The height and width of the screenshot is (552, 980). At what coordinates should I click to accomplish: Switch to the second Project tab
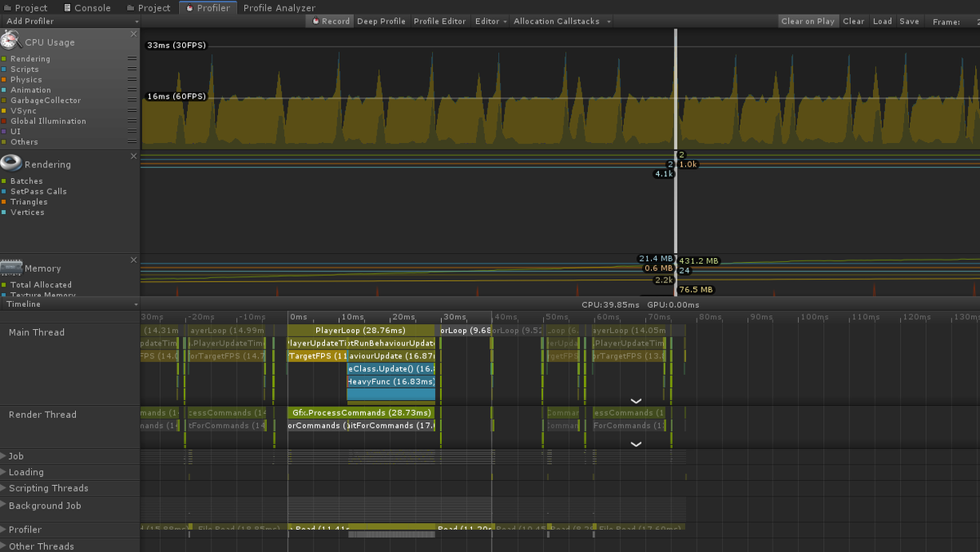click(x=149, y=7)
